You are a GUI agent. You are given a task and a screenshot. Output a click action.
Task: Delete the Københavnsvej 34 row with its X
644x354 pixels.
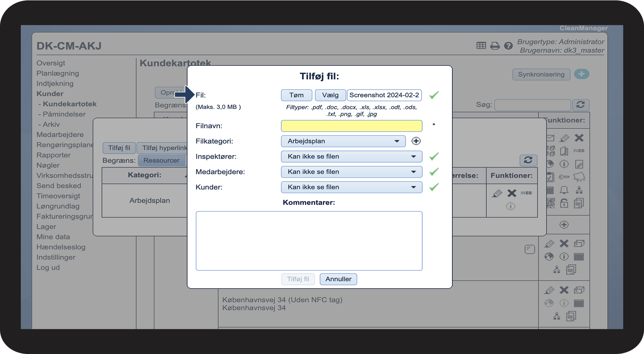(564, 290)
